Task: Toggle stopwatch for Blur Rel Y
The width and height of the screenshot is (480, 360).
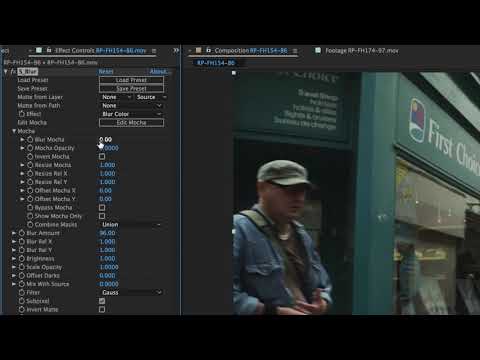Action: [x=22, y=250]
